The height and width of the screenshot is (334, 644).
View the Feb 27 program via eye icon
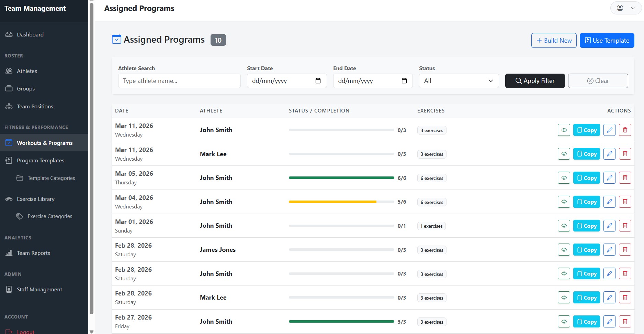[x=564, y=322]
